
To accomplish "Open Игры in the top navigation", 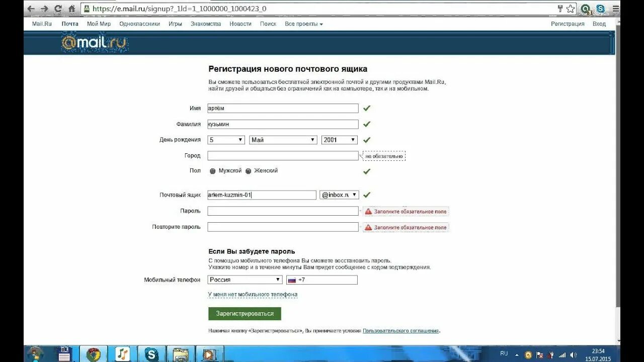I will (175, 24).
